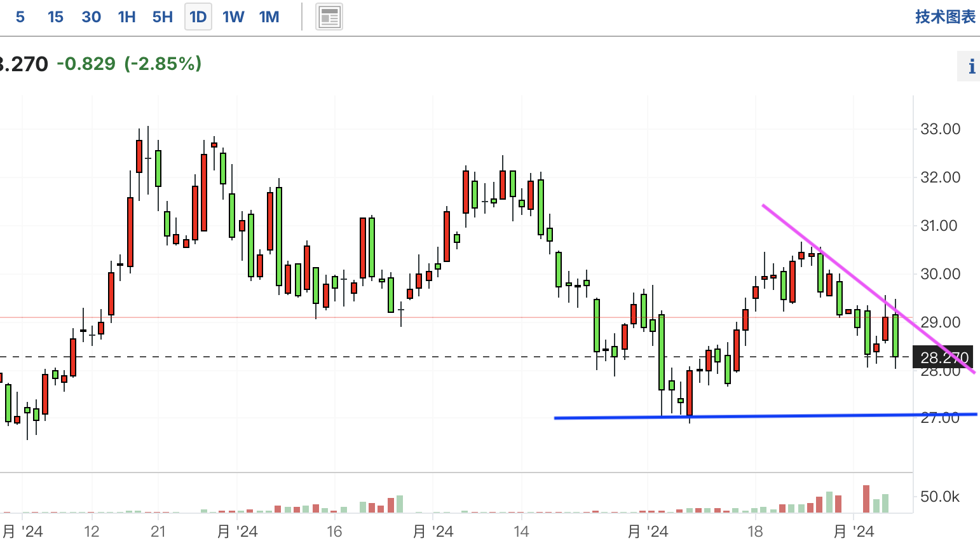The image size is (980, 552).
Task: Select the 15-minute timeframe
Action: 55,17
